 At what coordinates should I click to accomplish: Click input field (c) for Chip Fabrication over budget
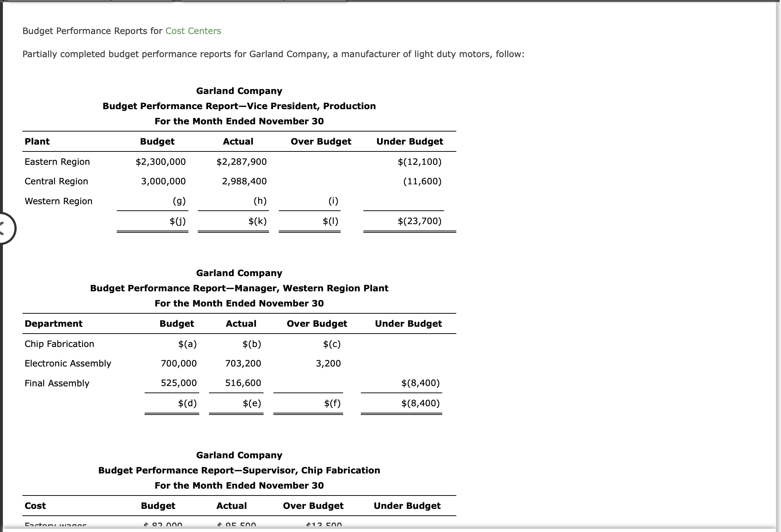332,344
